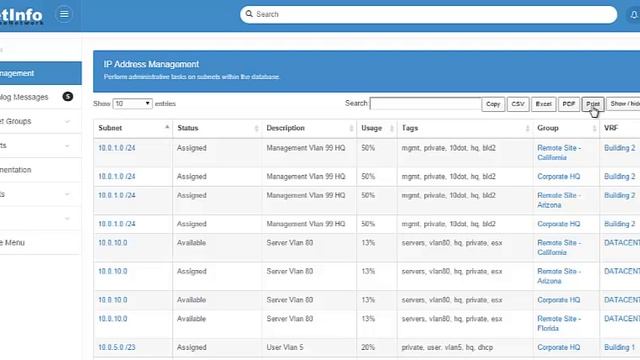Open the notification bell in top bar
The image size is (640, 360).
[x=634, y=15]
